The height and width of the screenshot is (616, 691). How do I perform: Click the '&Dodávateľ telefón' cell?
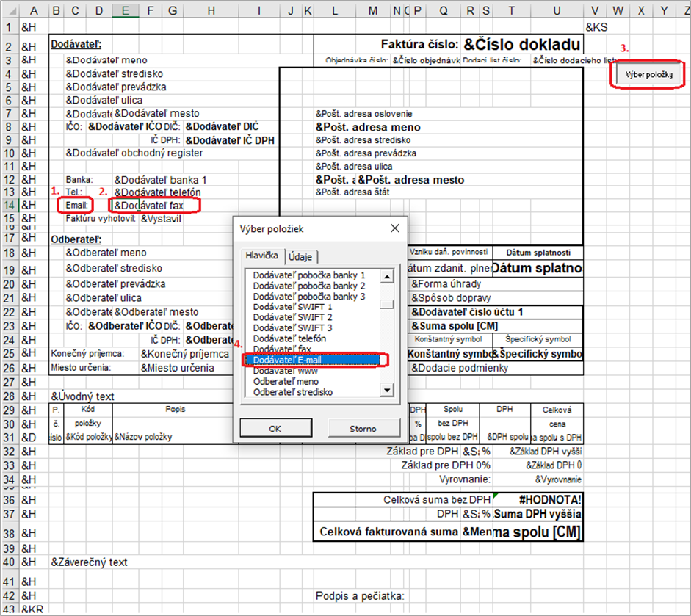[158, 192]
